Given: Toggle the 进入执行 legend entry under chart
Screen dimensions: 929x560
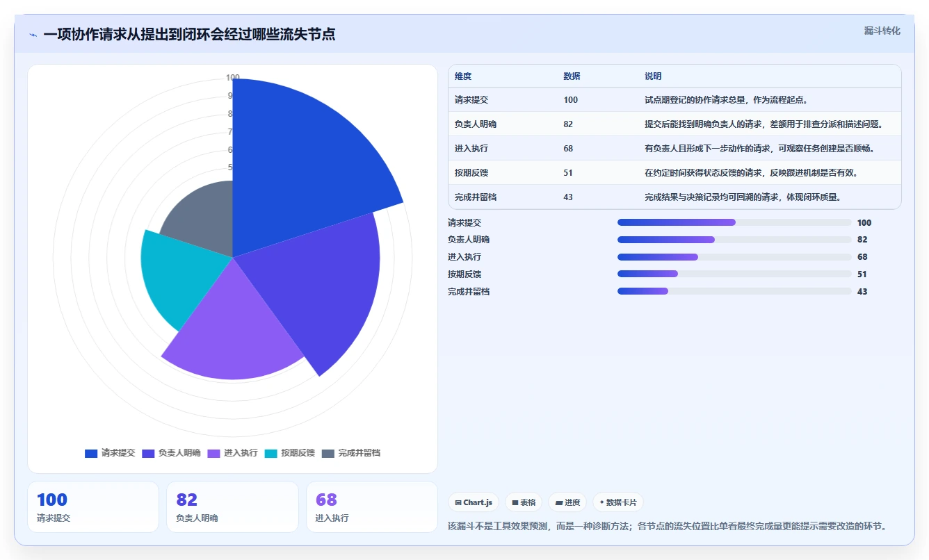Looking at the screenshot, I should coord(232,453).
